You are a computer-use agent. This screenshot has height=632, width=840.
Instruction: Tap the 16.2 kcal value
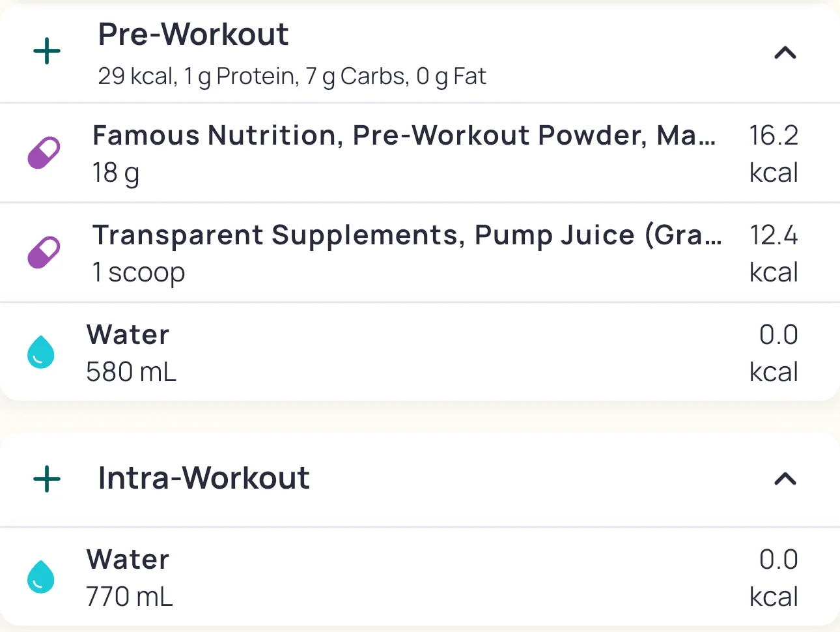[x=774, y=154]
